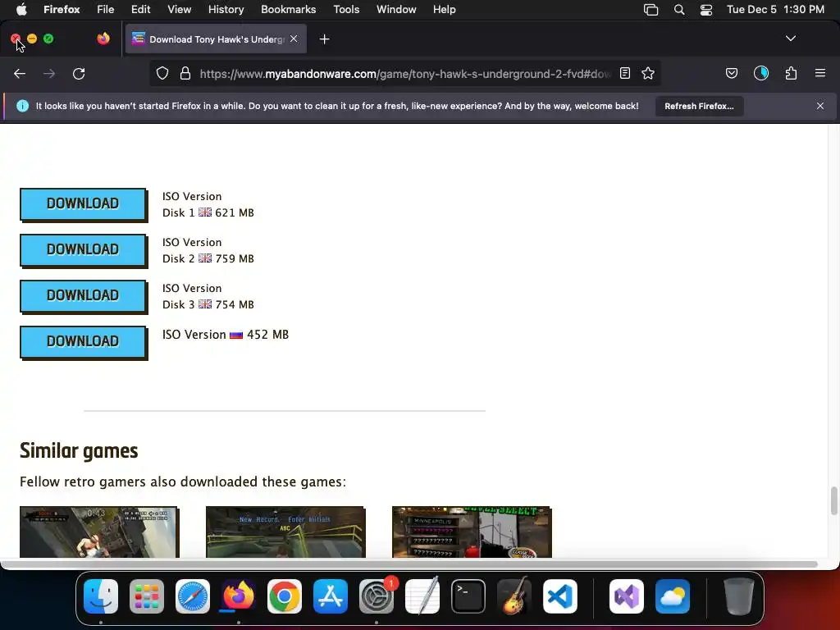Open the Pocket save icon
The image size is (840, 630).
(x=731, y=73)
